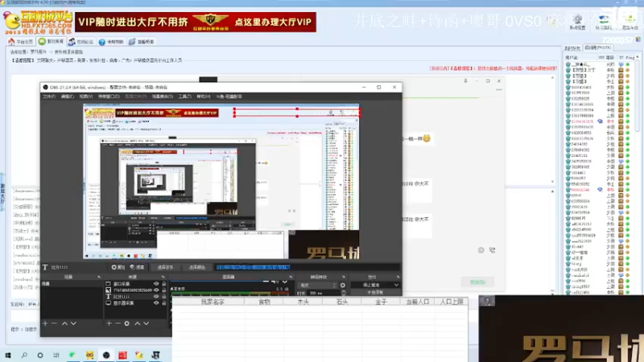Lock the display capture source
This screenshot has width=644, height=362.
click(x=164, y=303)
